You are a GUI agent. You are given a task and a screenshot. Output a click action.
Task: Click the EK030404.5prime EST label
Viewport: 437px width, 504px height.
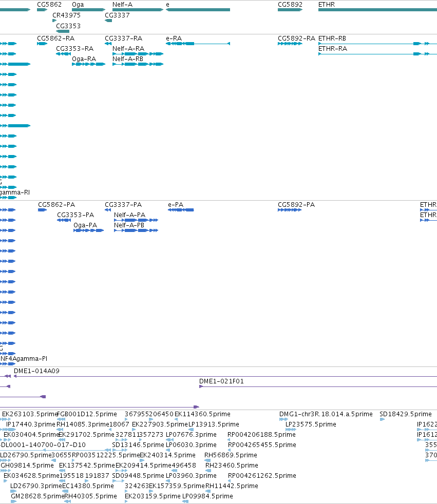coord(31,434)
